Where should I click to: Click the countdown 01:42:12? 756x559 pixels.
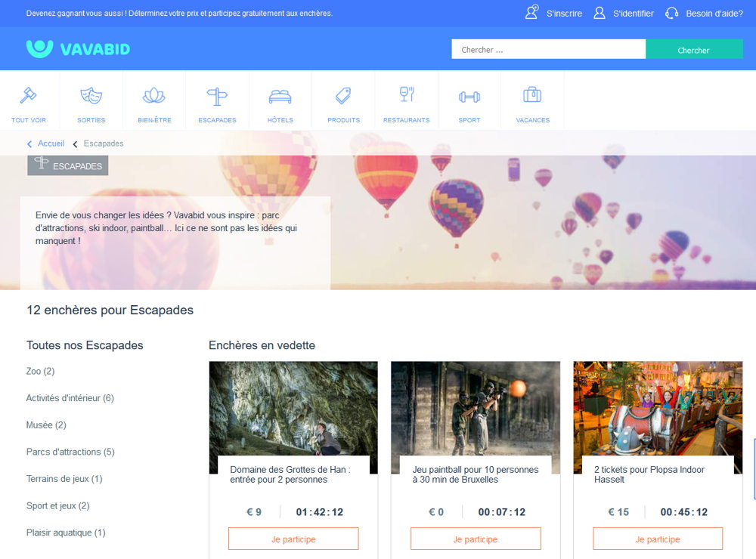pos(320,512)
